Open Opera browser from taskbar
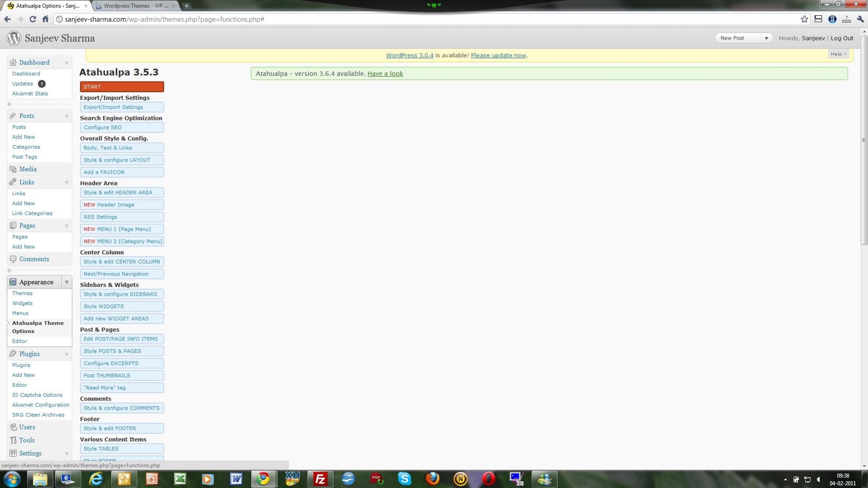This screenshot has width=868, height=488. pos(489,479)
